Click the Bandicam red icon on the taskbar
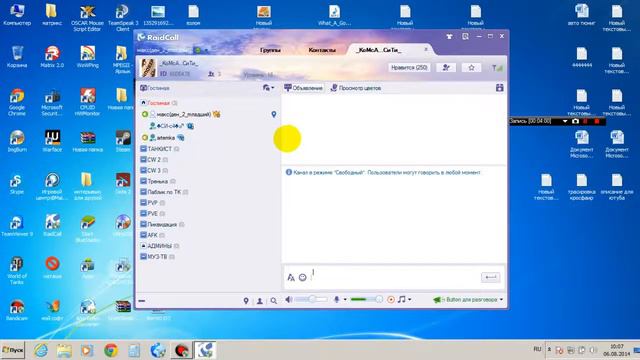This screenshot has height=360, width=640. pyautogui.click(x=181, y=350)
